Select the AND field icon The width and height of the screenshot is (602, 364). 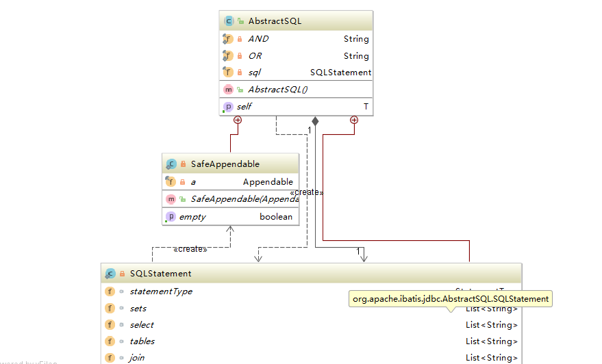tap(229, 39)
